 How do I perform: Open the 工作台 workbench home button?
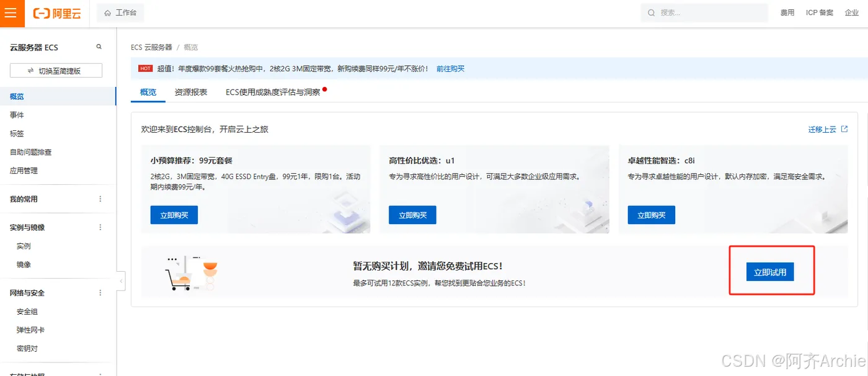(x=120, y=12)
